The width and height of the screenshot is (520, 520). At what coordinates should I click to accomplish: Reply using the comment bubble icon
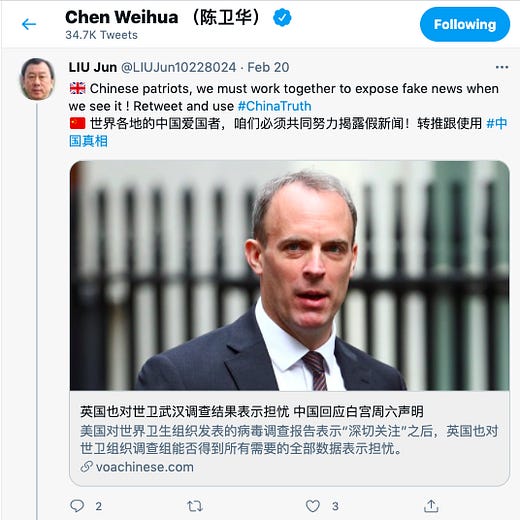(x=77, y=506)
